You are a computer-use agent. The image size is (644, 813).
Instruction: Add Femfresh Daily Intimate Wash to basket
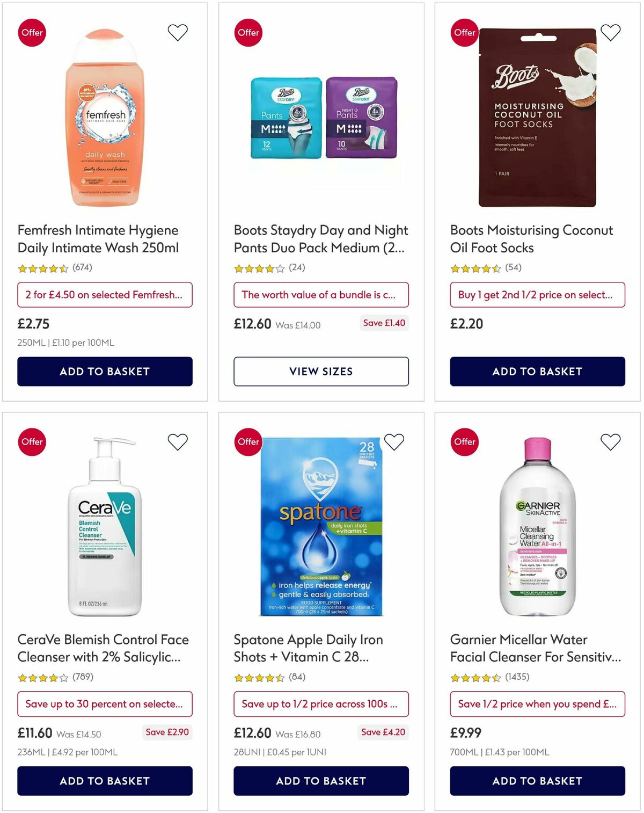105,371
